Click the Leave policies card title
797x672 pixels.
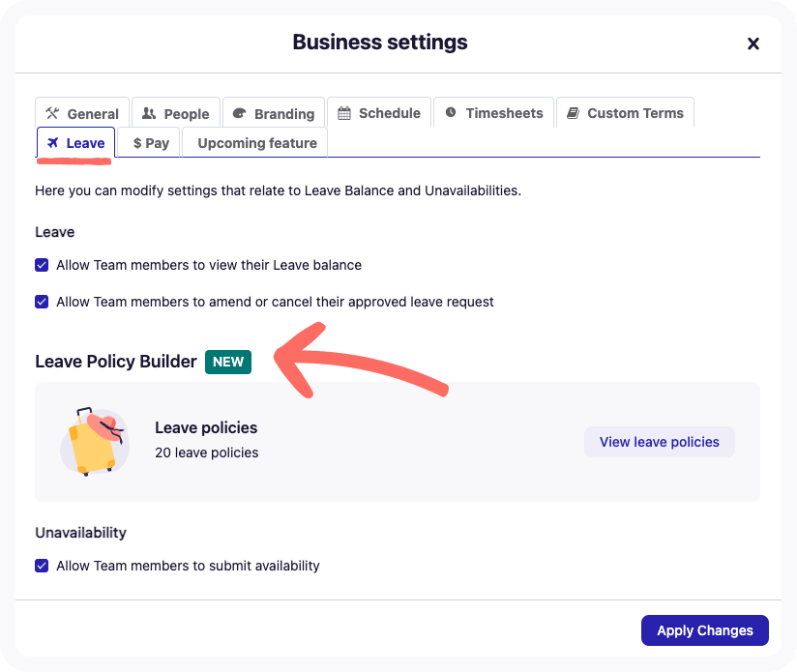click(x=206, y=427)
